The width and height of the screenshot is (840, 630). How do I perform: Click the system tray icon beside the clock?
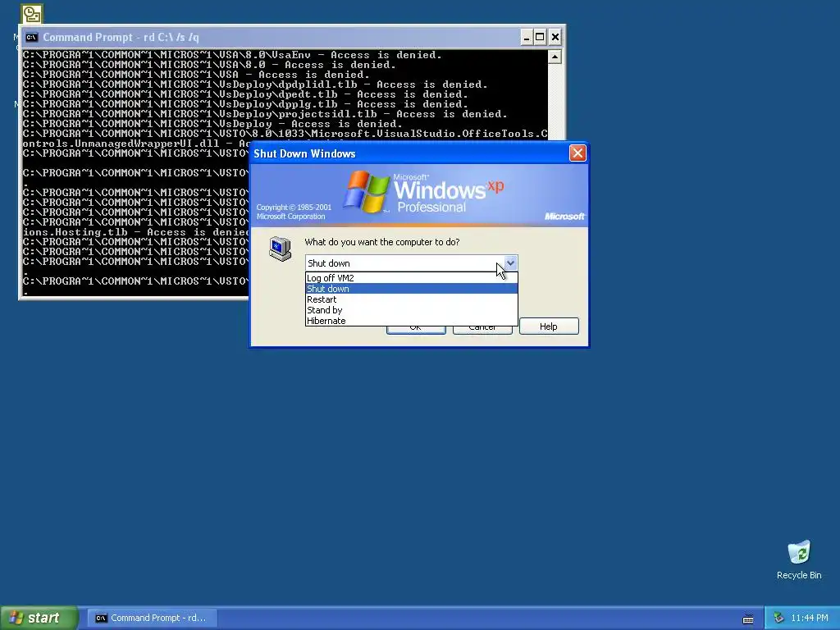(779, 619)
